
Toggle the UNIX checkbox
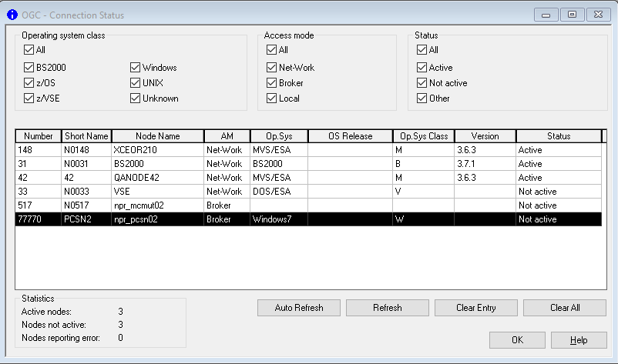[136, 83]
